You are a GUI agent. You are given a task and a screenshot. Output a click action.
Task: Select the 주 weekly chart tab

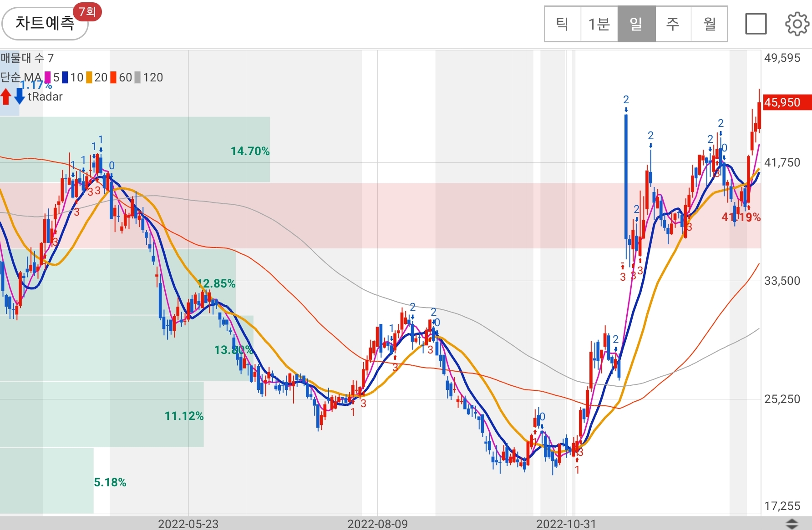pyautogui.click(x=673, y=24)
